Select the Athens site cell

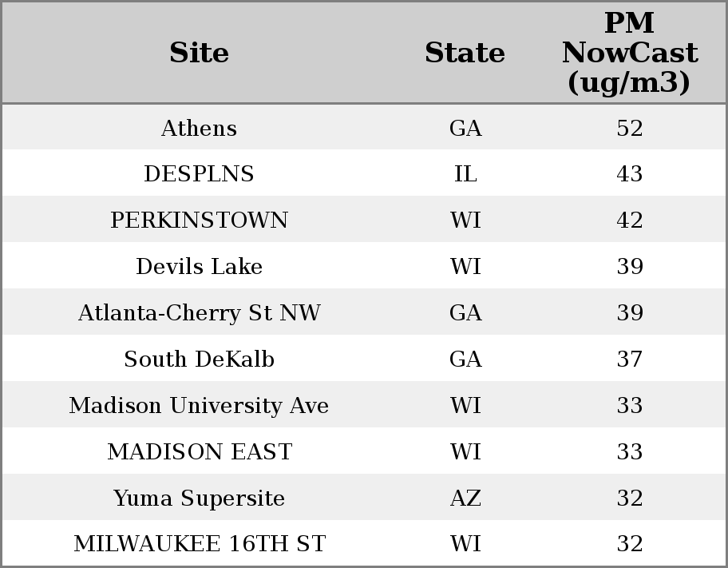click(199, 128)
